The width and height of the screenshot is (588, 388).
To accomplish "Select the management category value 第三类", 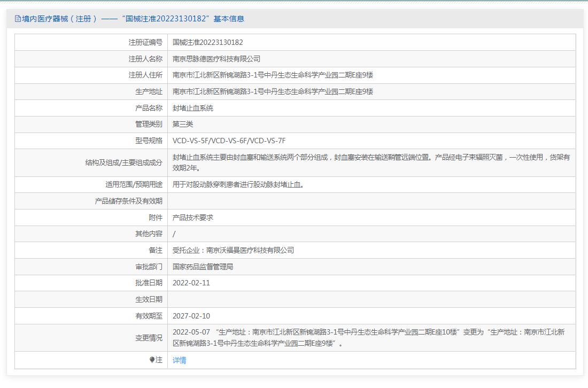I will tap(183, 124).
